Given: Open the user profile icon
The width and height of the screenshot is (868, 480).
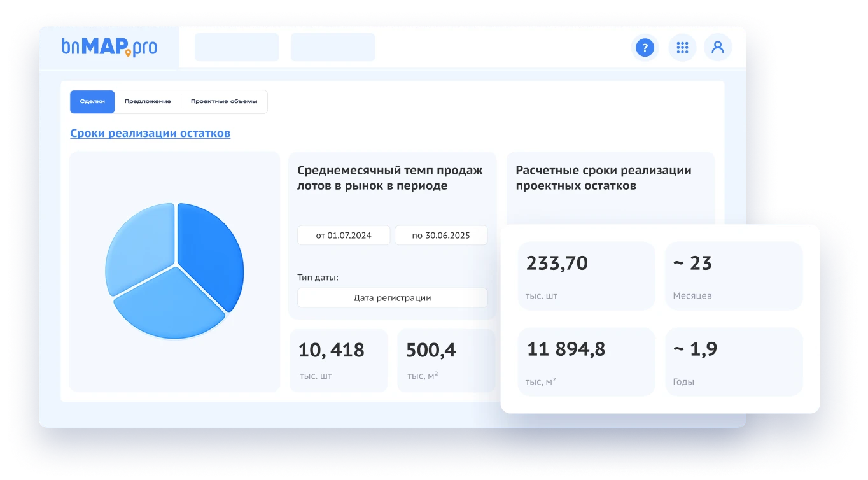Looking at the screenshot, I should coord(718,47).
